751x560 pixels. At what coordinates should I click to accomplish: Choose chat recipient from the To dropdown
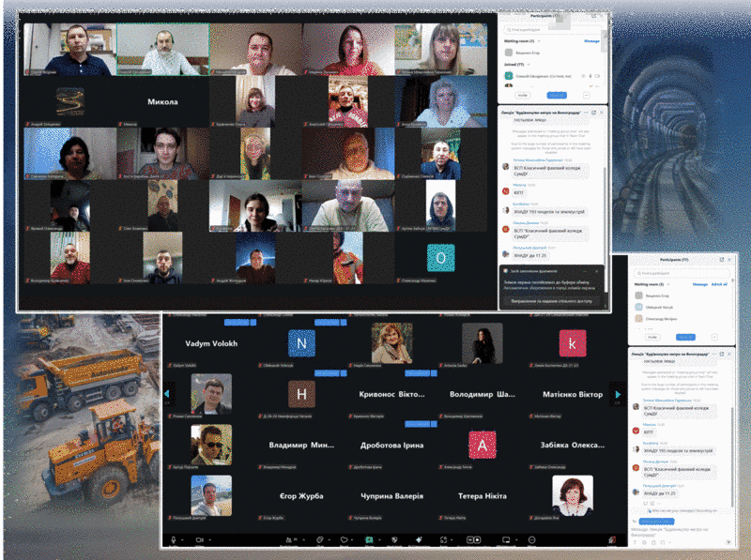click(659, 520)
